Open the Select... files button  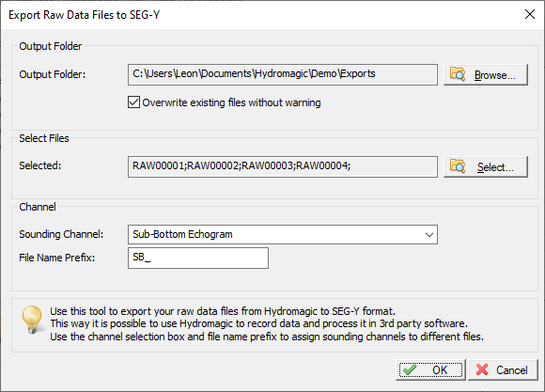pyautogui.click(x=486, y=166)
